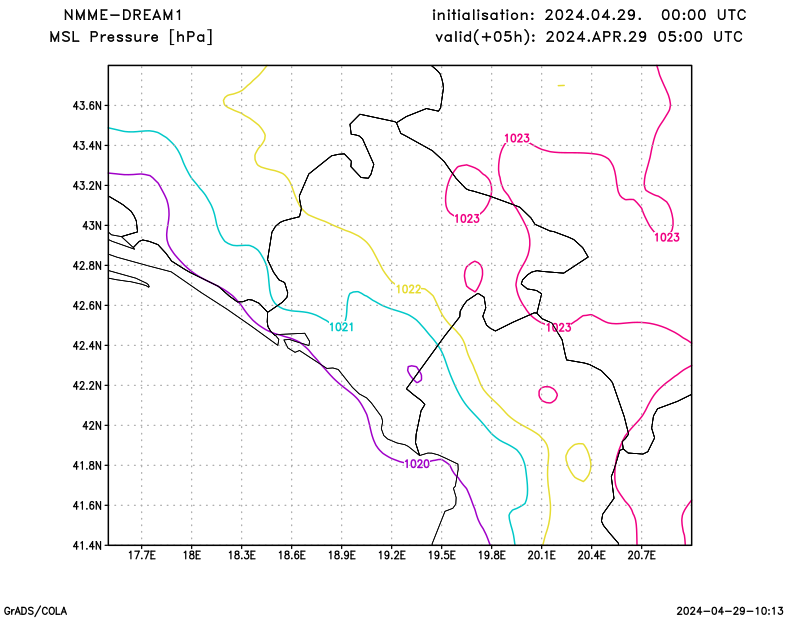Click the 42.6N latitude label

tap(87, 306)
